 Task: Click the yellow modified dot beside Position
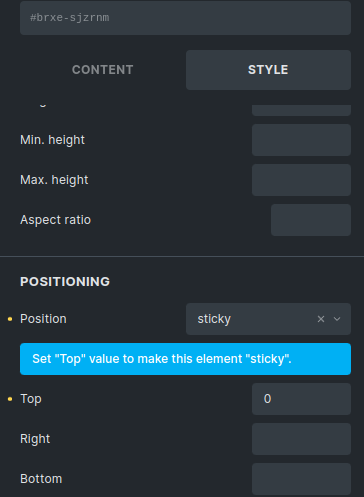tap(10, 319)
